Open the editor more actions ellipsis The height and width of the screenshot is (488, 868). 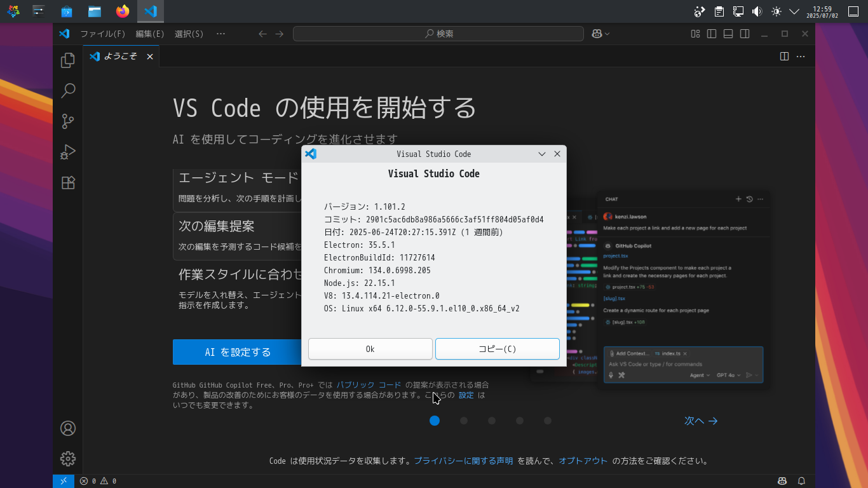click(x=801, y=57)
